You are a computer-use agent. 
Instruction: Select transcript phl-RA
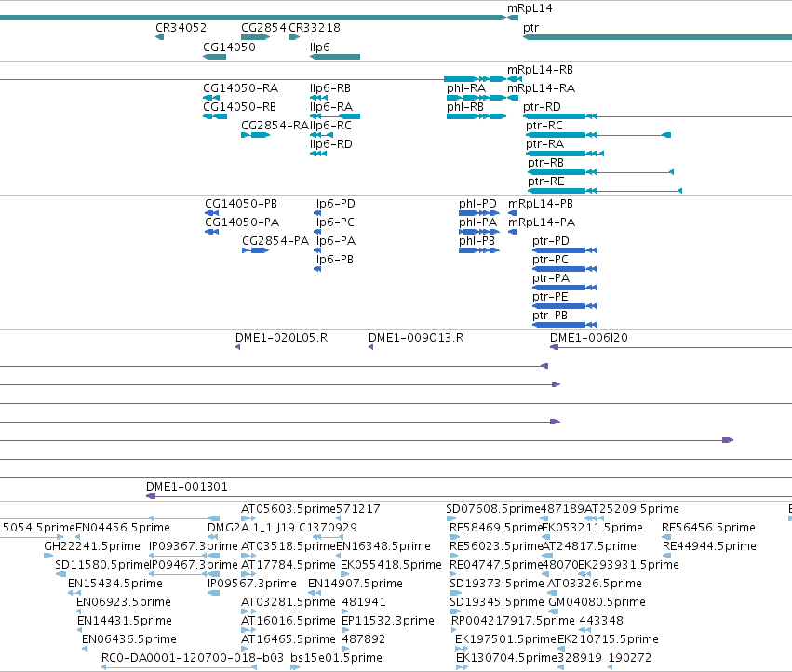[x=477, y=98]
